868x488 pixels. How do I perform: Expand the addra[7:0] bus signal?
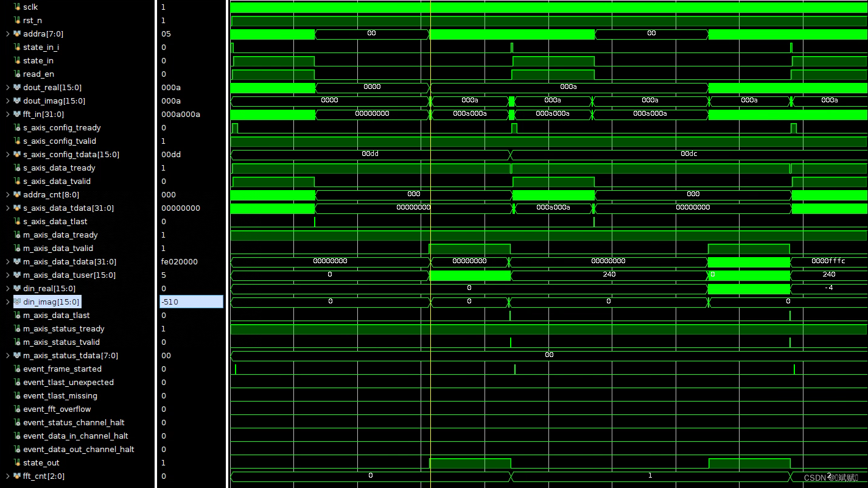(7, 34)
